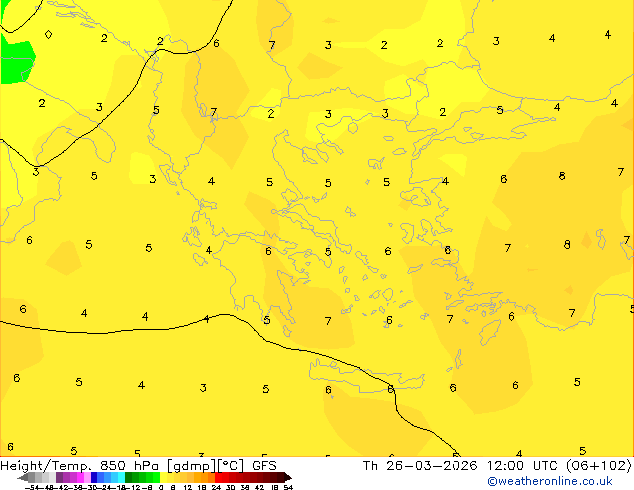Select the cyan legend swatch
The width and height of the screenshot is (634, 490).
point(121,477)
